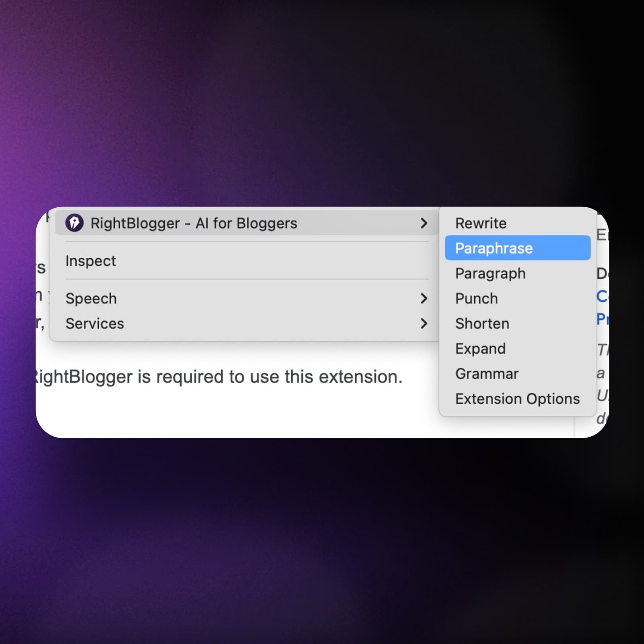Open Extension Options

click(x=517, y=399)
